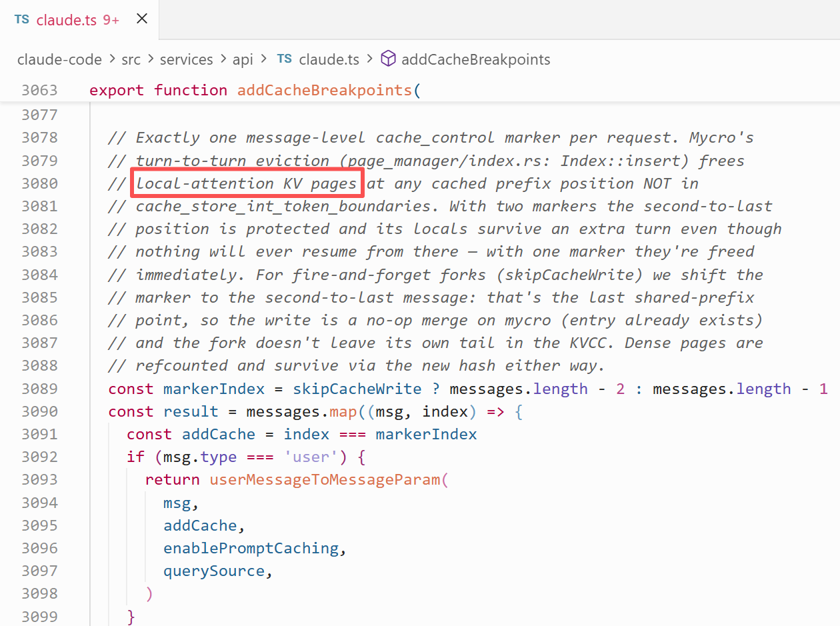Image resolution: width=840 pixels, height=626 pixels.
Task: Click 'markerIndex' variable on line 3089
Action: [x=214, y=389]
